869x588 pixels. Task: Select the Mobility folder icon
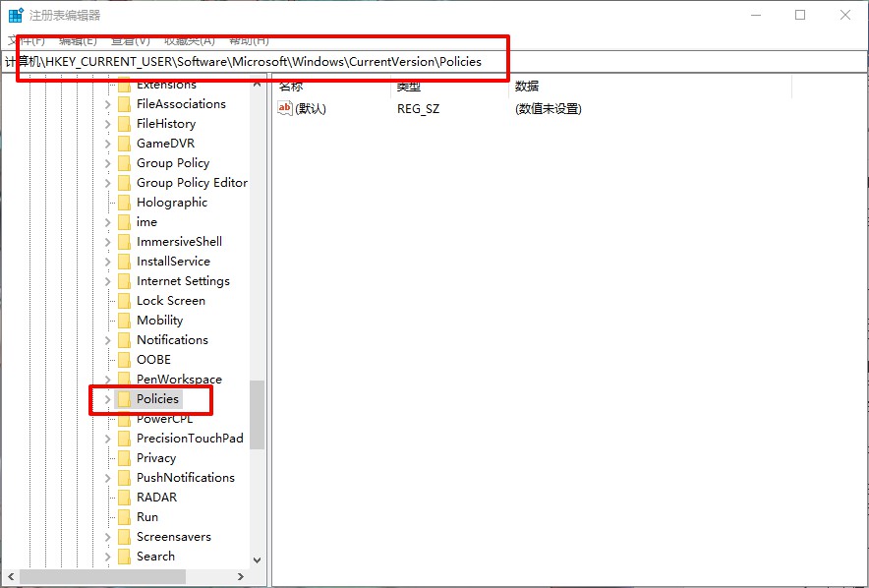pyautogui.click(x=124, y=321)
